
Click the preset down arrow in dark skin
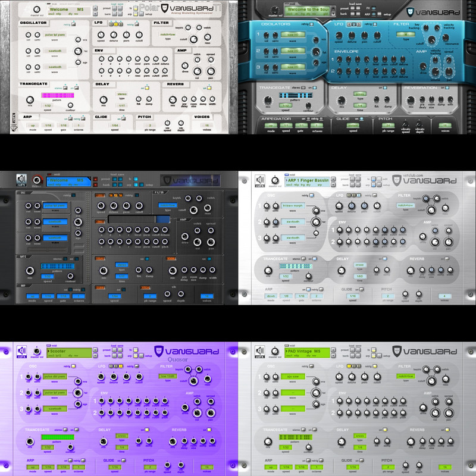tap(95, 184)
